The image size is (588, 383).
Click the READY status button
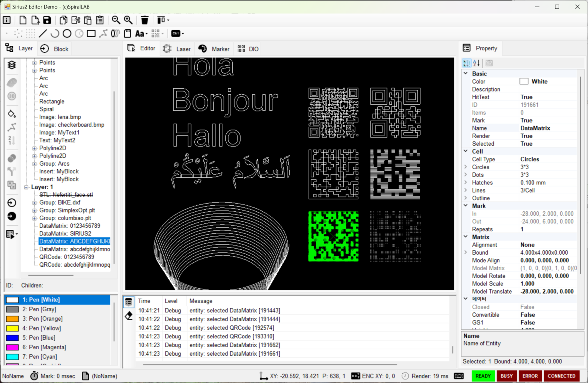483,376
